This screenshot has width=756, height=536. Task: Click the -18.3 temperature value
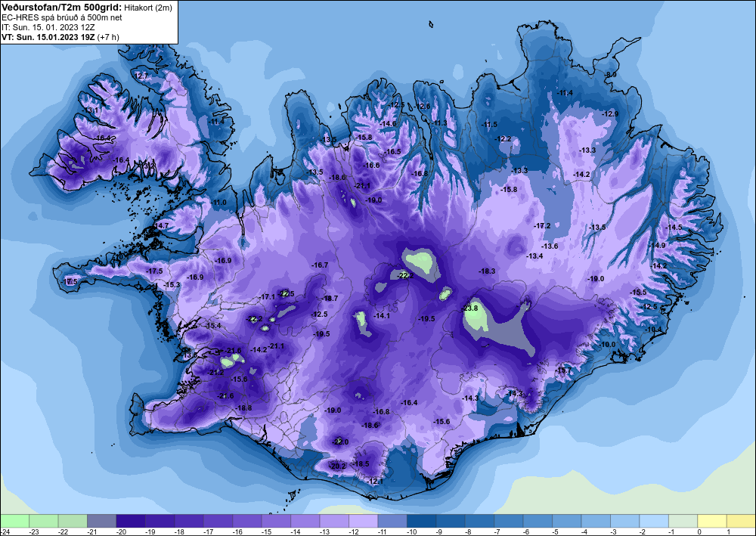click(x=487, y=271)
